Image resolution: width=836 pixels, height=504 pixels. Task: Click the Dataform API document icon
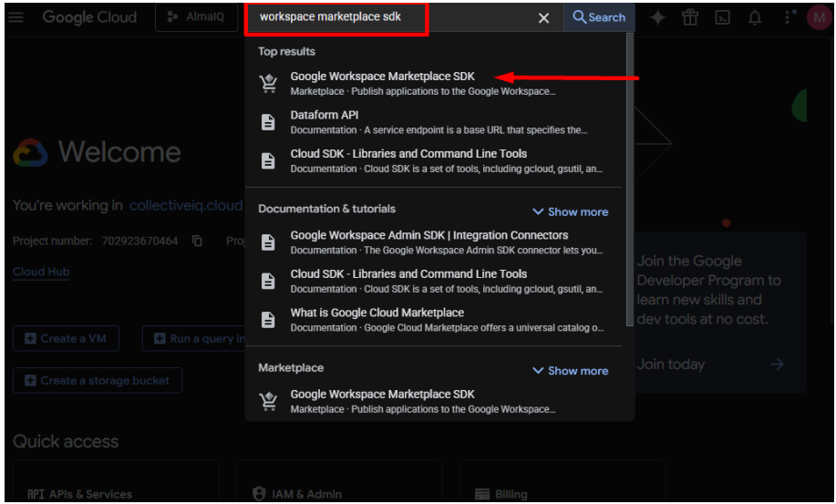(x=268, y=122)
